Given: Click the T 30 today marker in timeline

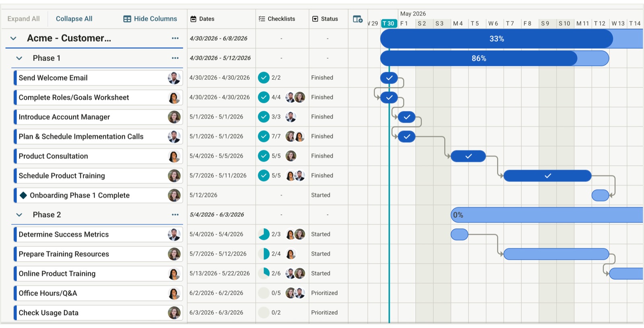Looking at the screenshot, I should click(389, 23).
